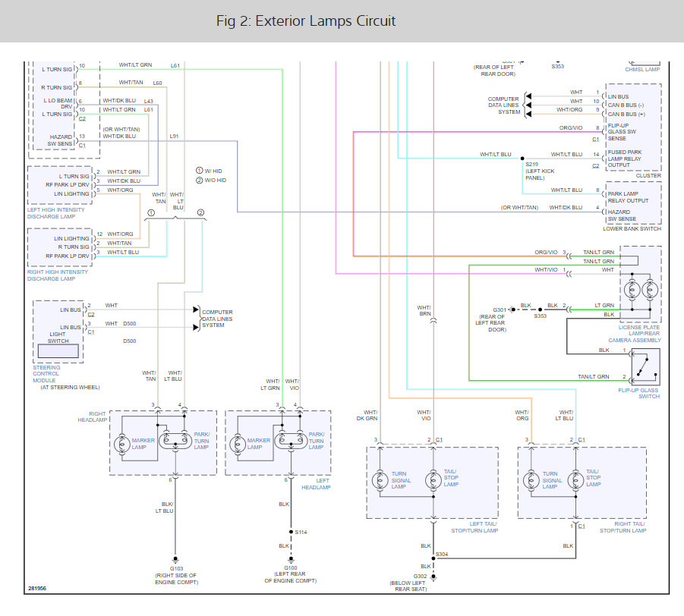Viewport: 684px width, 616px height.
Task: Click the "Fig 2: Exterior Lamps Circuit" title
Action: [x=306, y=21]
